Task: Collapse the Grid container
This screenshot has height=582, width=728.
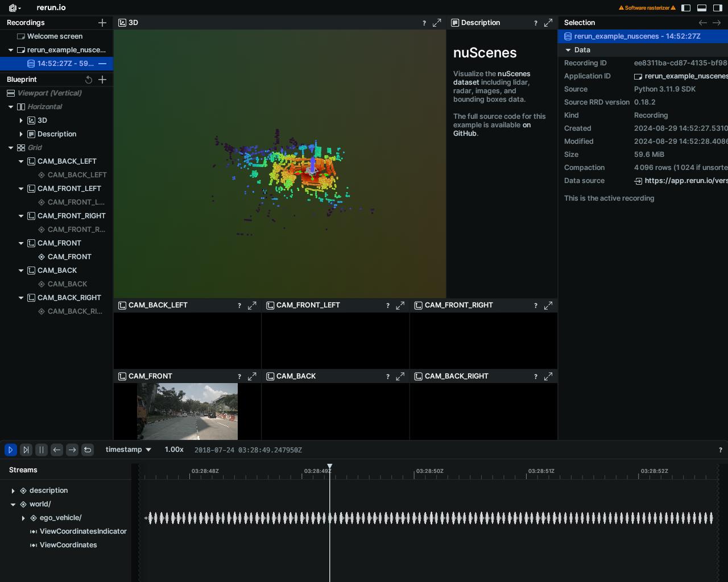Action: (11, 148)
